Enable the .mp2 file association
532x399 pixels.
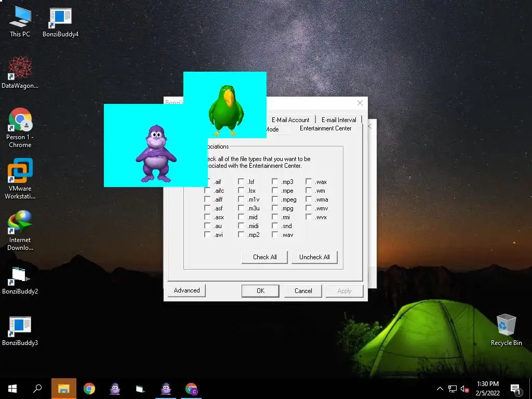pyautogui.click(x=241, y=234)
